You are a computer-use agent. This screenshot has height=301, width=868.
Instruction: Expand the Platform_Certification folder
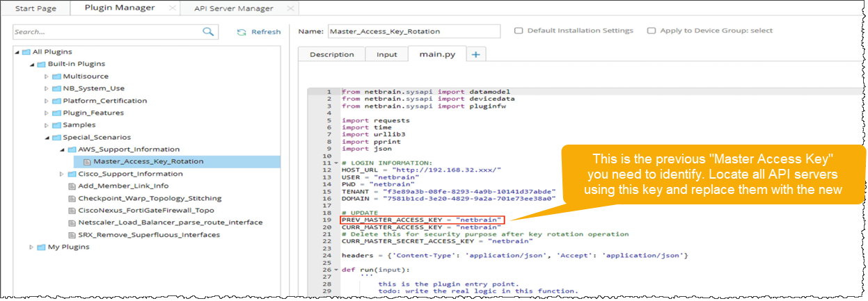47,101
